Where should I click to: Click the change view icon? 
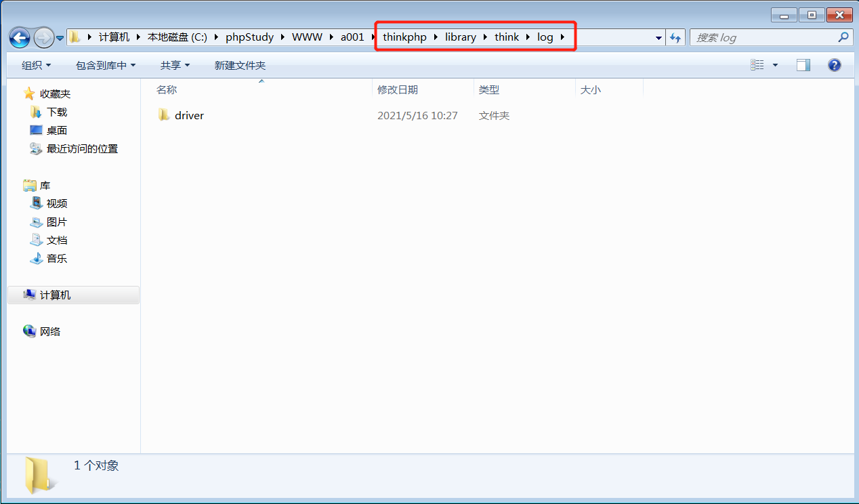[757, 65]
